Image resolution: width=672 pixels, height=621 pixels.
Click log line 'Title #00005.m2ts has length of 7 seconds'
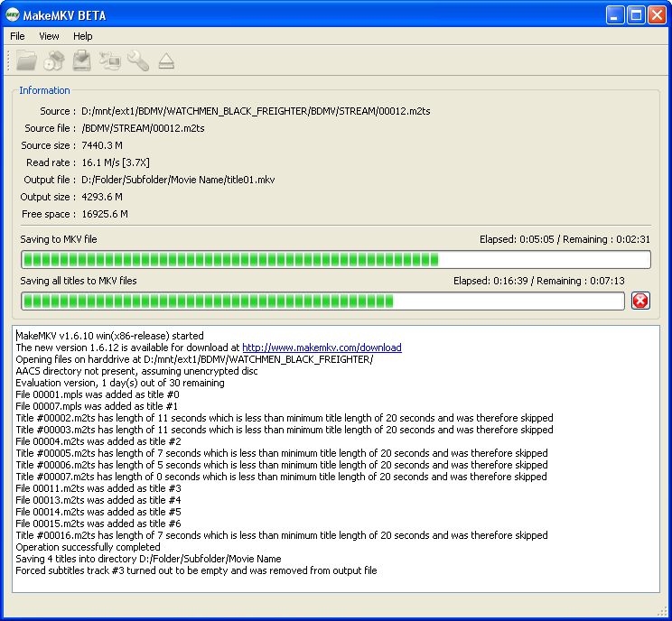[x=282, y=453]
